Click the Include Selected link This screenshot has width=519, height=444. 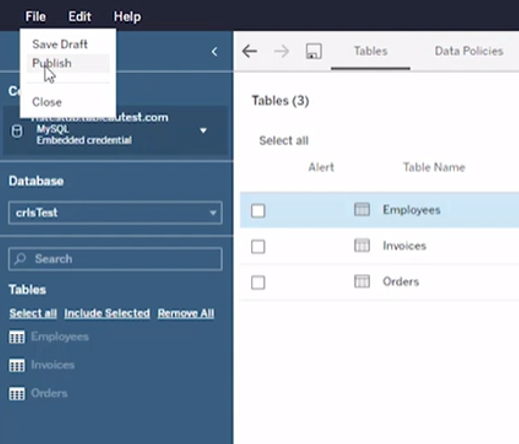(107, 313)
